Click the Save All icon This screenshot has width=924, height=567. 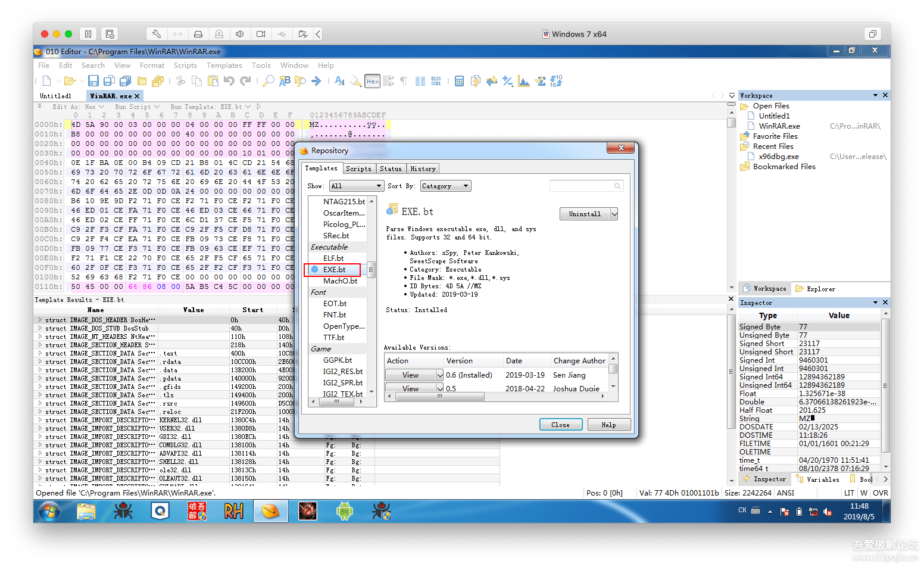click(x=125, y=81)
